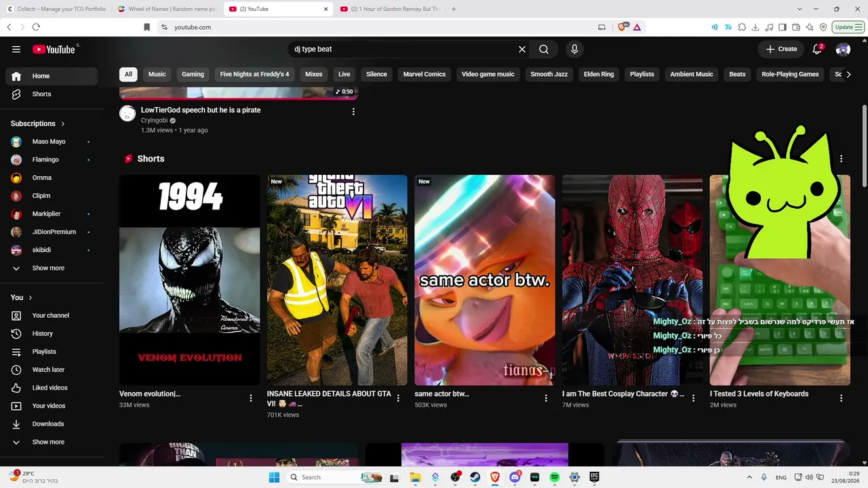Select the Elden Ring chip
868x488 pixels.
tap(599, 75)
